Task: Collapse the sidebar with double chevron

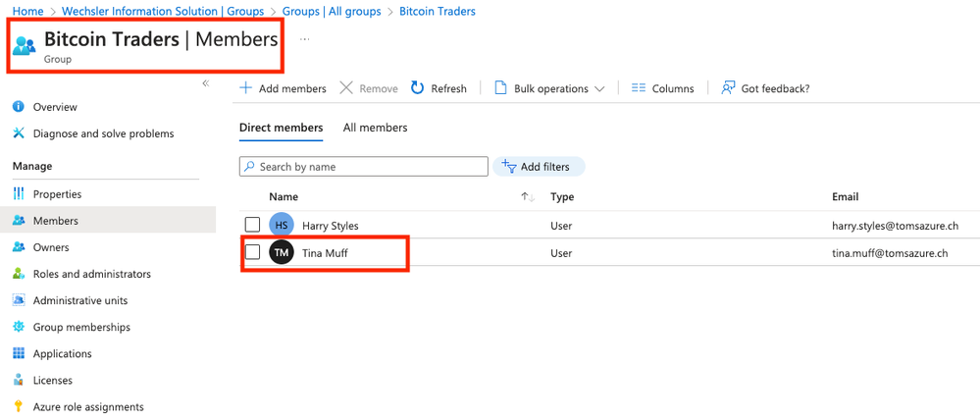Action: pos(206,83)
